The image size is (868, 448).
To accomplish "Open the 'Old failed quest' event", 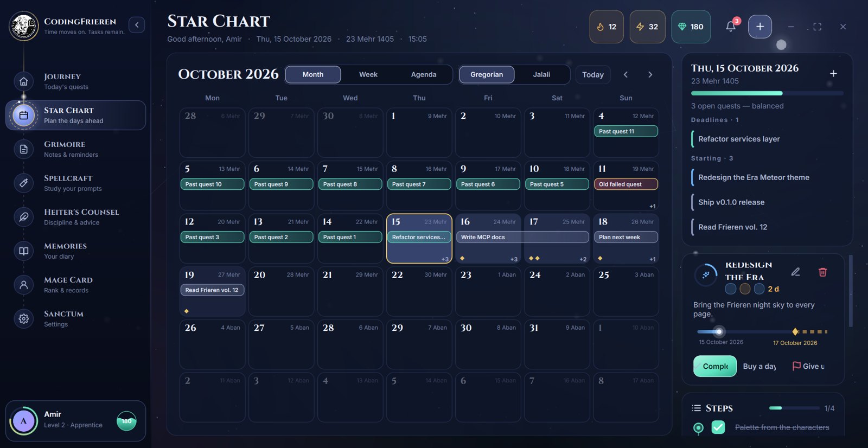I will (626, 184).
